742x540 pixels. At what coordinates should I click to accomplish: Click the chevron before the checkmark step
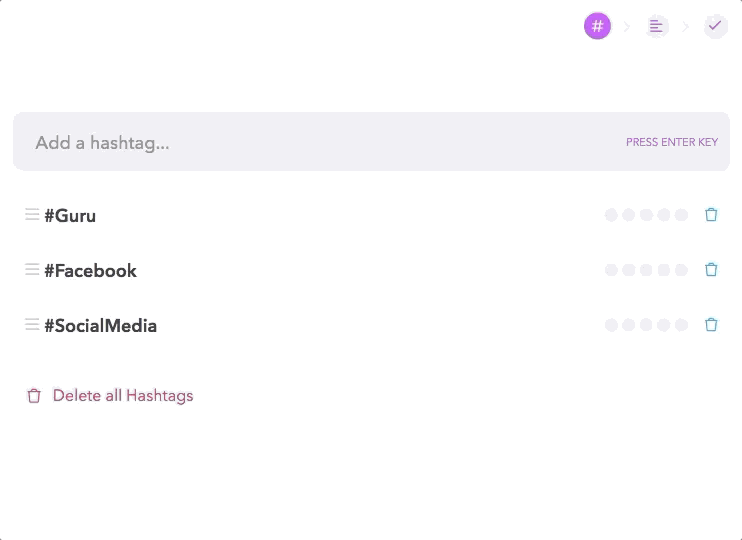(686, 27)
